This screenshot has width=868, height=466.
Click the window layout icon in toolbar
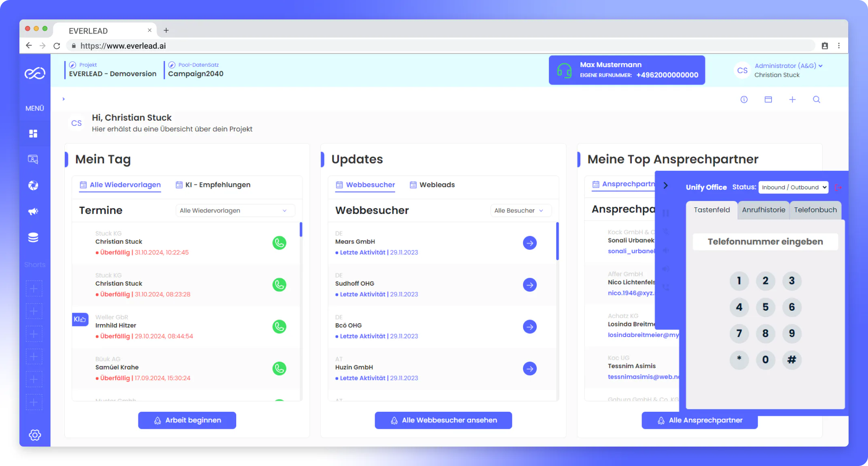768,100
